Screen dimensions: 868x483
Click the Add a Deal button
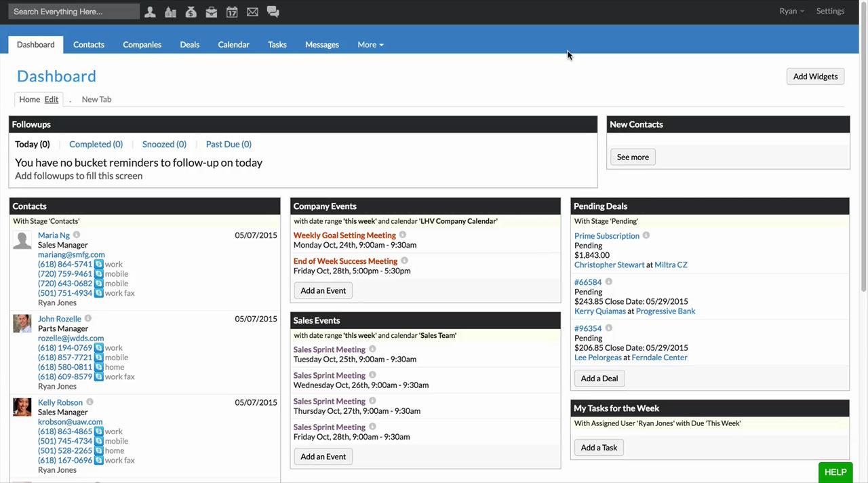click(599, 379)
